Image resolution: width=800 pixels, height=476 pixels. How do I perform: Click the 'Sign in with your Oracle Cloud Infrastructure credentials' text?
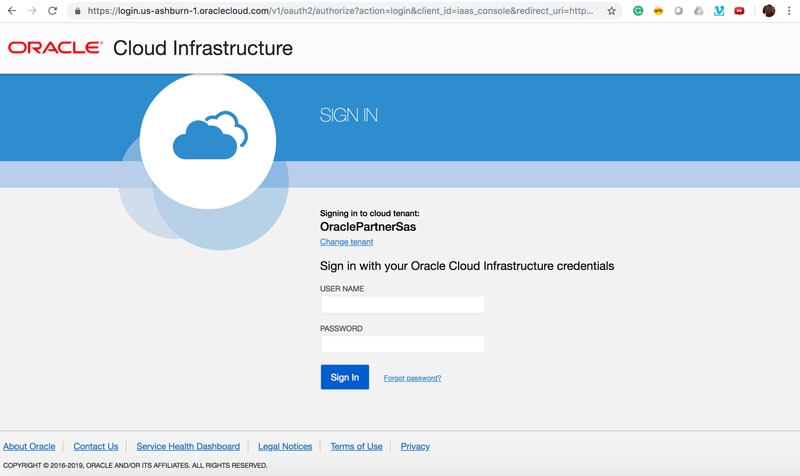tap(467, 266)
